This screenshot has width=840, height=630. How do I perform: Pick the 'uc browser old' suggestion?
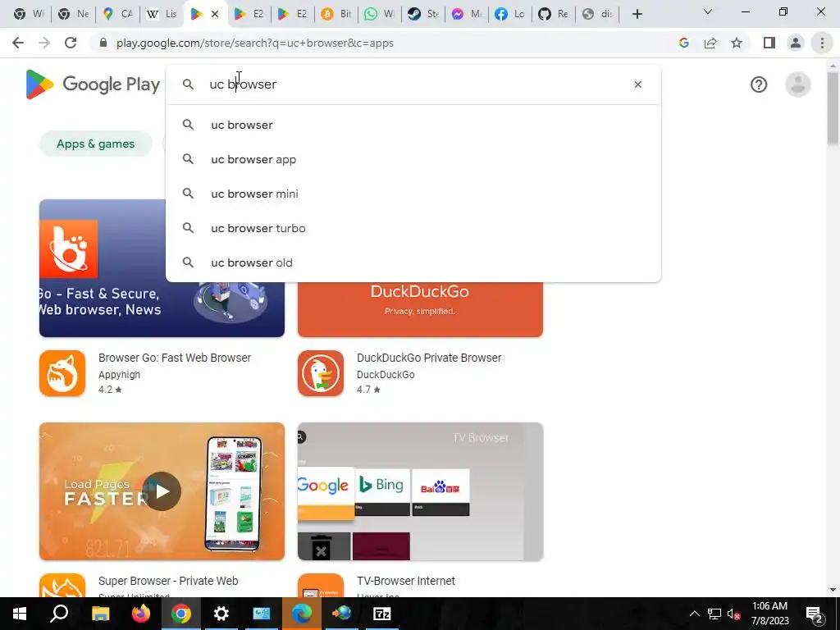[x=413, y=262]
